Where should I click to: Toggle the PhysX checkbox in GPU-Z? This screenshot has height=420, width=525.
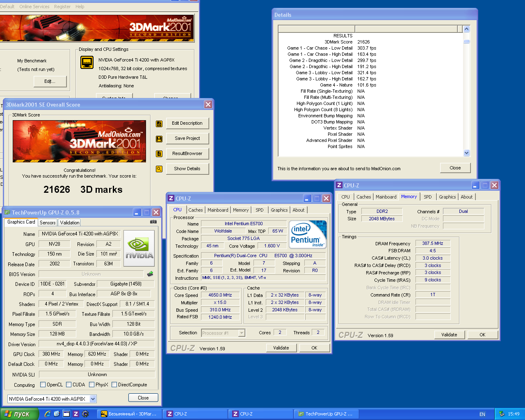pyautogui.click(x=91, y=385)
